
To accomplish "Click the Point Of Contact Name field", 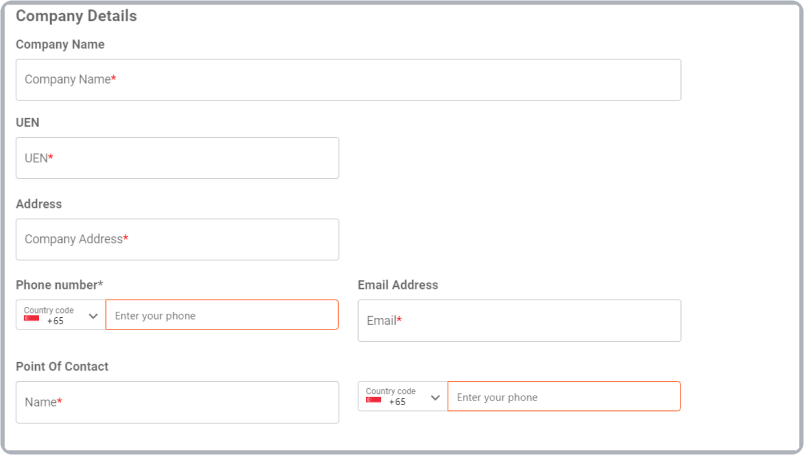I will click(177, 402).
